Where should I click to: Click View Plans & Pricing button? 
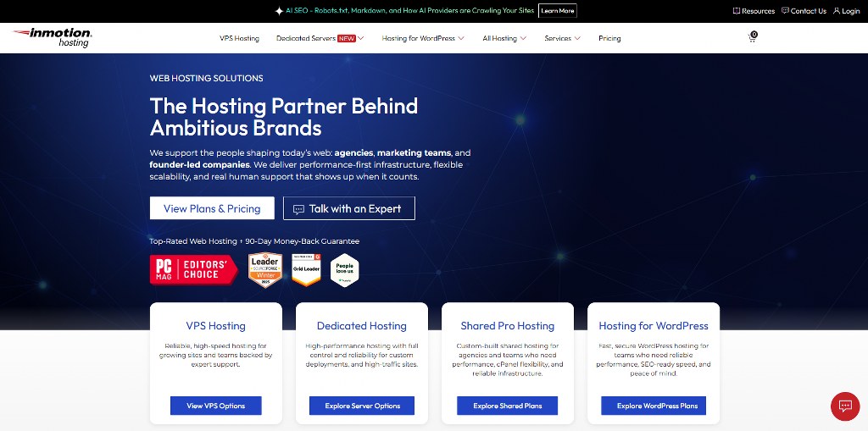tap(212, 208)
